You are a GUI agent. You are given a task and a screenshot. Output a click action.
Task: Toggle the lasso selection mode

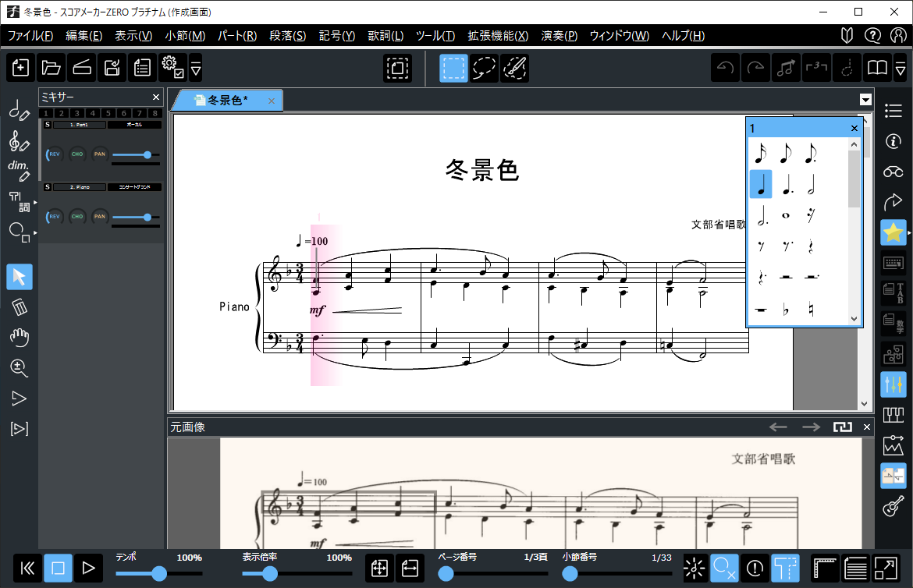(484, 68)
